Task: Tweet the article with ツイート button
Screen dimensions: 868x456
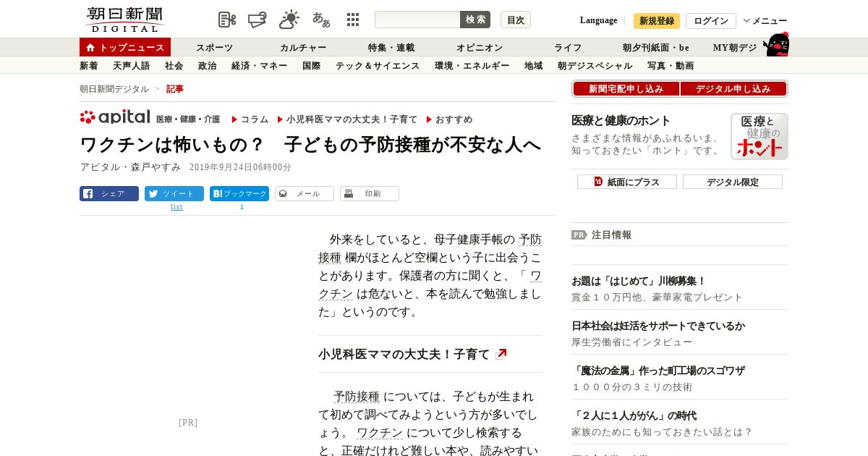Action: [x=174, y=193]
